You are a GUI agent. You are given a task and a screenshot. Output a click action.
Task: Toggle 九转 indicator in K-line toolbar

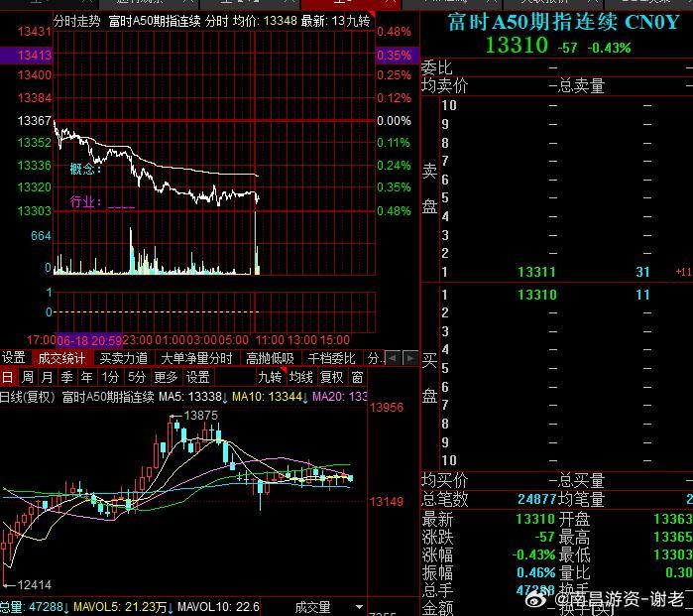(x=270, y=377)
